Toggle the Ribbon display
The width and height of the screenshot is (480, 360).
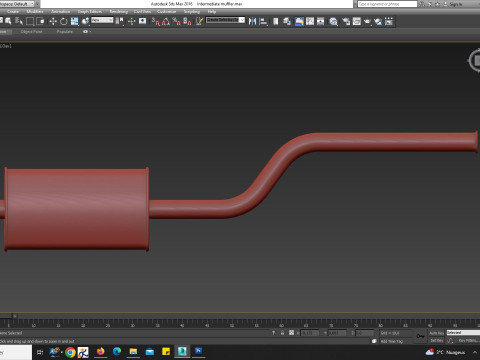point(299,21)
